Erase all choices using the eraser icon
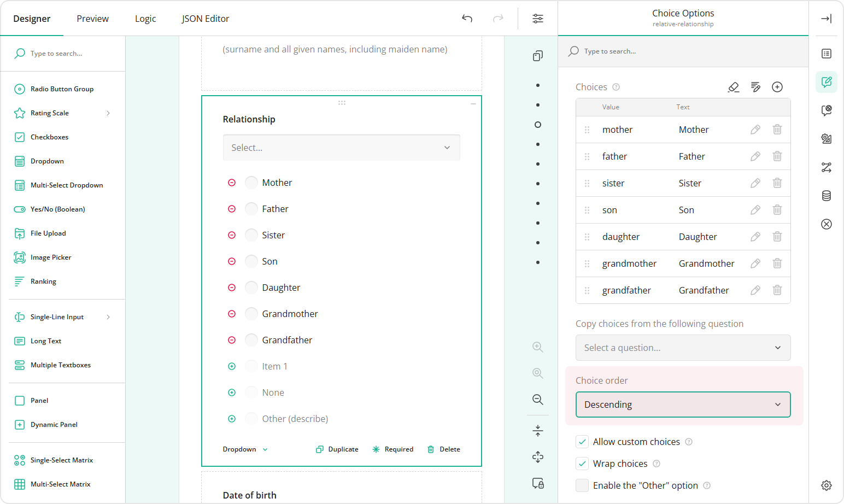The width and height of the screenshot is (844, 504). click(734, 86)
